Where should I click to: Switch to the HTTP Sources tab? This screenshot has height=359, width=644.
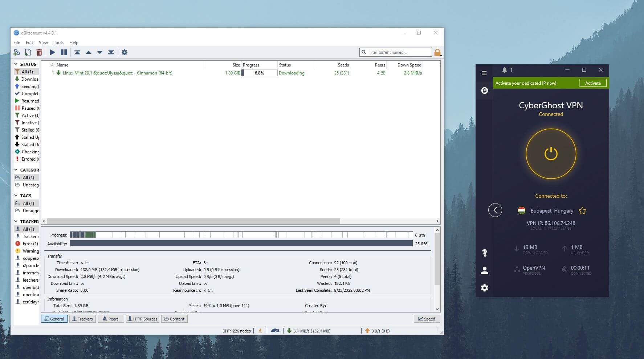click(x=142, y=319)
